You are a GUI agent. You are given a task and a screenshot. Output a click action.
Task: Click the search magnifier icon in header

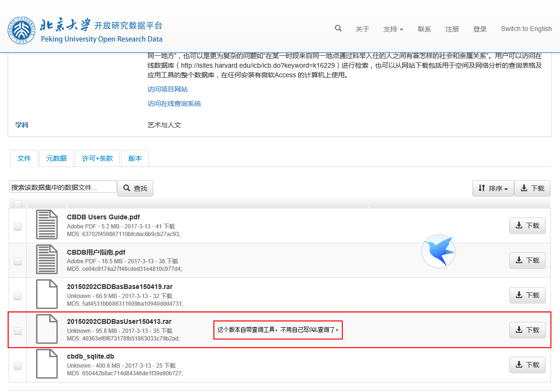pyautogui.click(x=338, y=29)
